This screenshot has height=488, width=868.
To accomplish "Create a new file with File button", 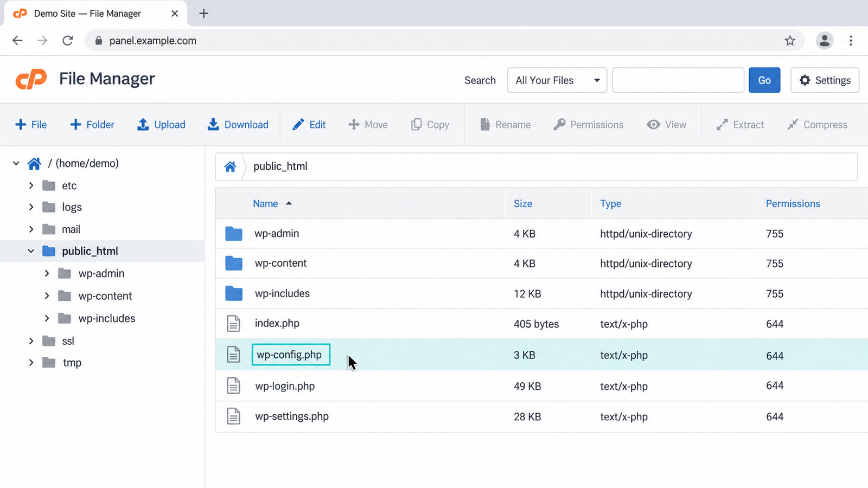I will pos(31,125).
